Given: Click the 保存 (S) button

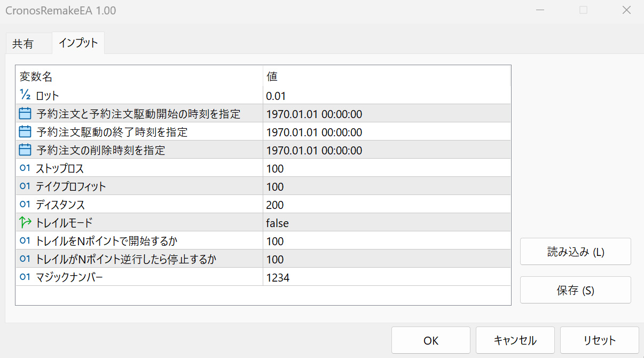Looking at the screenshot, I should point(575,290).
